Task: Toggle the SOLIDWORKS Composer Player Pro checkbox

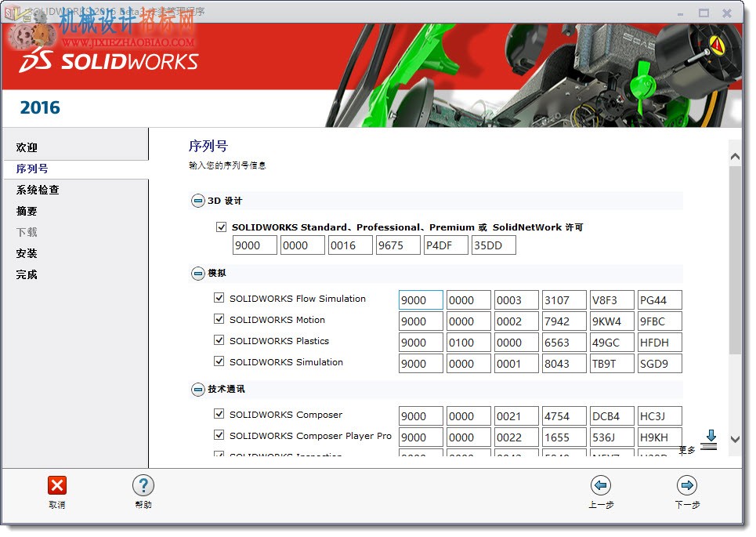Action: pos(219,435)
